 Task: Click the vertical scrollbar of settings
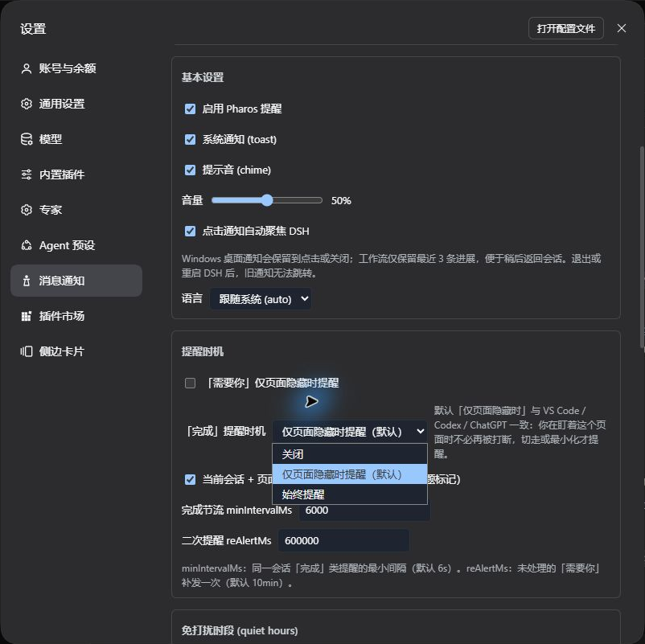tap(641, 247)
